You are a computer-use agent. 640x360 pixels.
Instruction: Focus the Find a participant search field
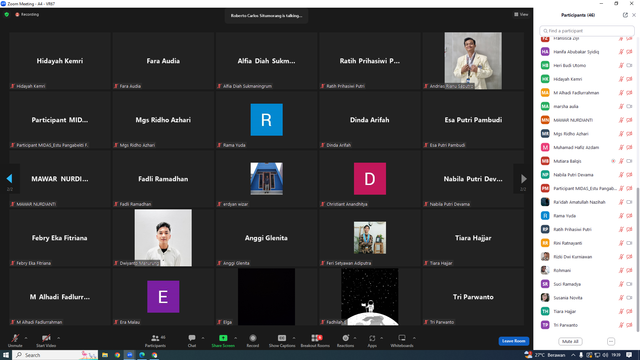click(x=587, y=31)
